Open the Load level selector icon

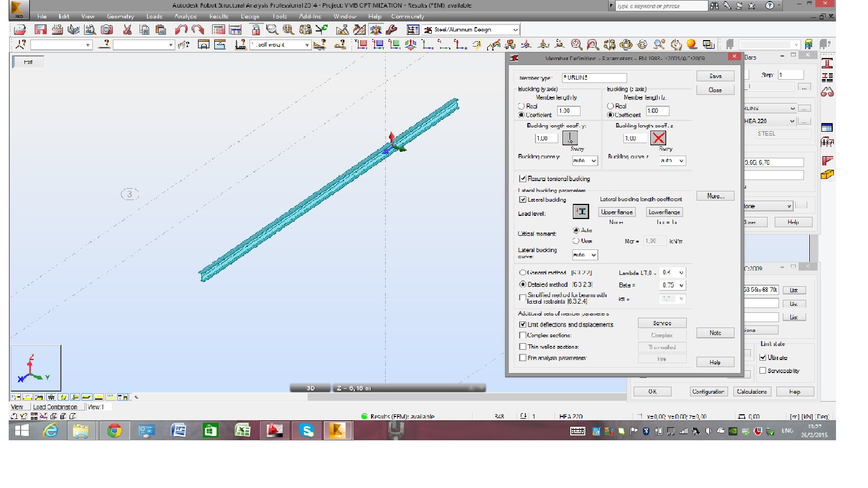click(x=580, y=212)
